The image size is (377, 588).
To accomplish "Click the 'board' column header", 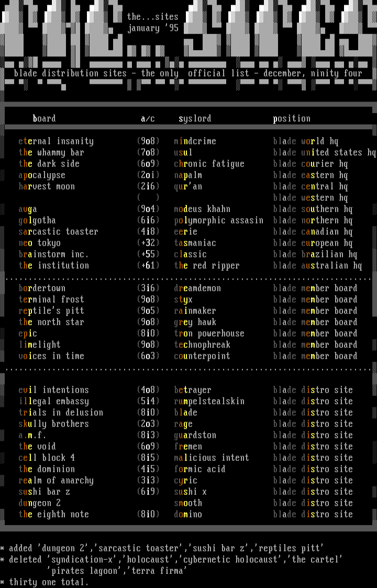I will pyautogui.click(x=44, y=119).
